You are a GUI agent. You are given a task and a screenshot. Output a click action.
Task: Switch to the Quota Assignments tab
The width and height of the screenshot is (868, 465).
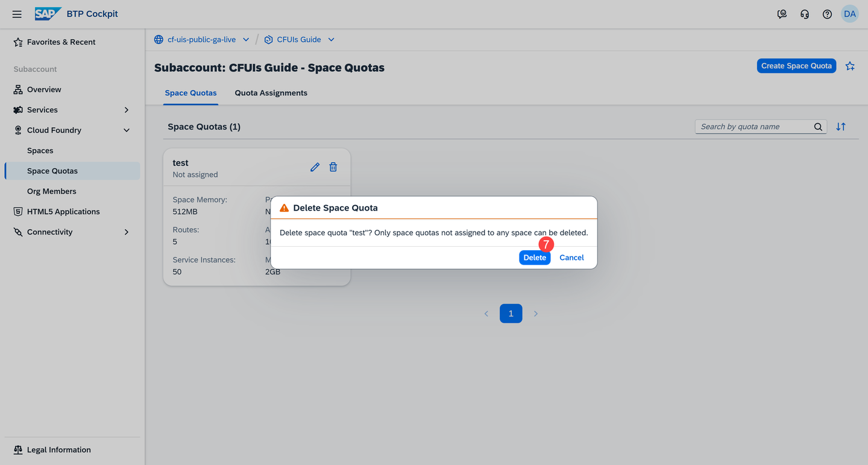pyautogui.click(x=271, y=93)
